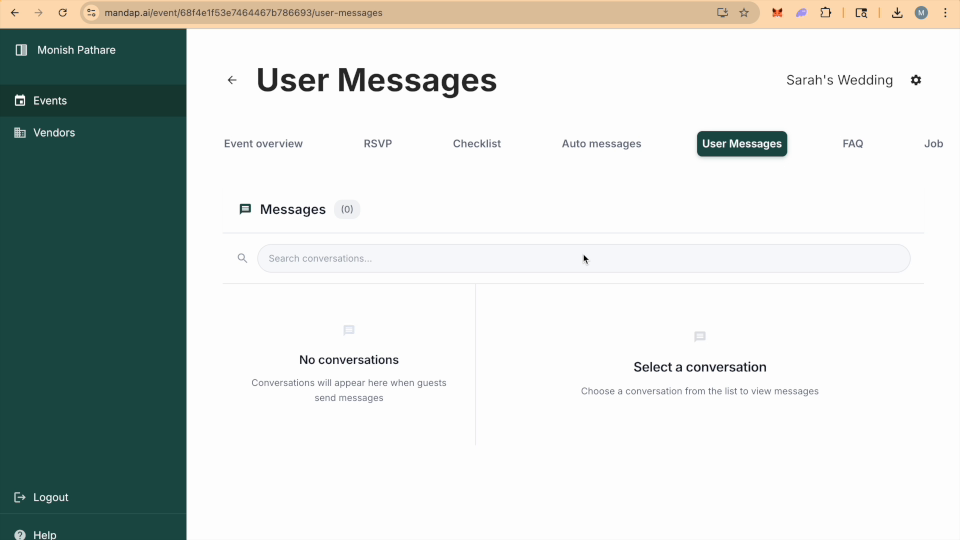The image size is (960, 540).
Task: Select the User Messages tab
Action: (x=742, y=143)
